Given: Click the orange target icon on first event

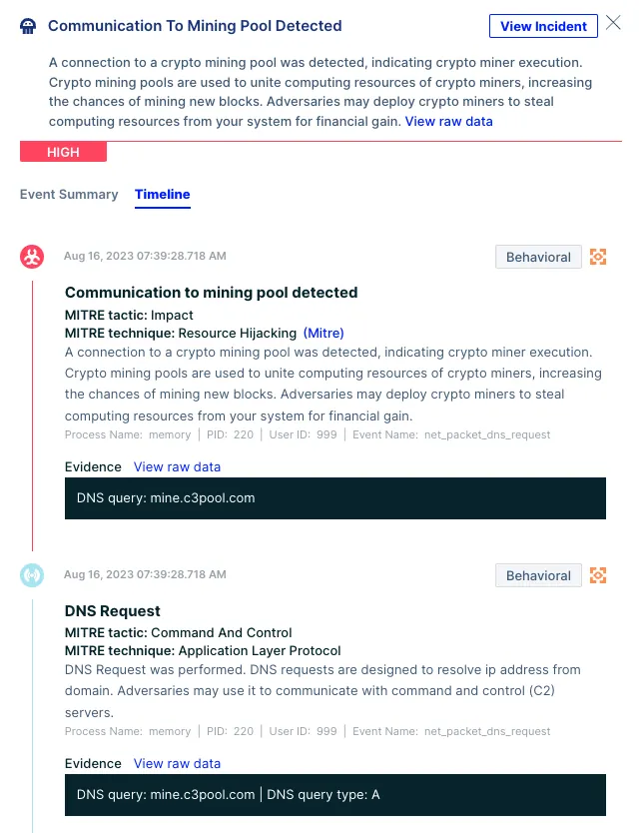Looking at the screenshot, I should point(598,257).
